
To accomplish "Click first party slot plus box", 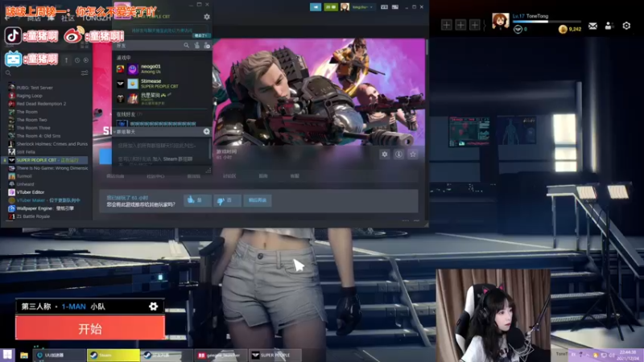I will pos(447,25).
